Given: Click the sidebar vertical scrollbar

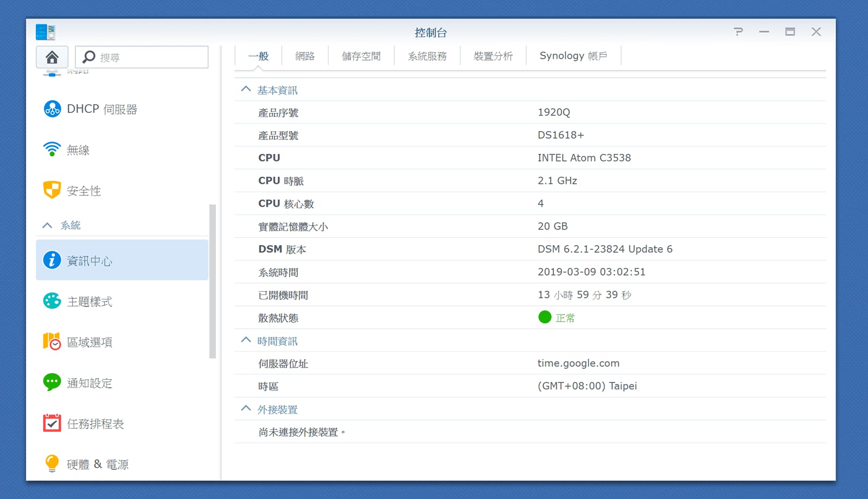Looking at the screenshot, I should [213, 281].
